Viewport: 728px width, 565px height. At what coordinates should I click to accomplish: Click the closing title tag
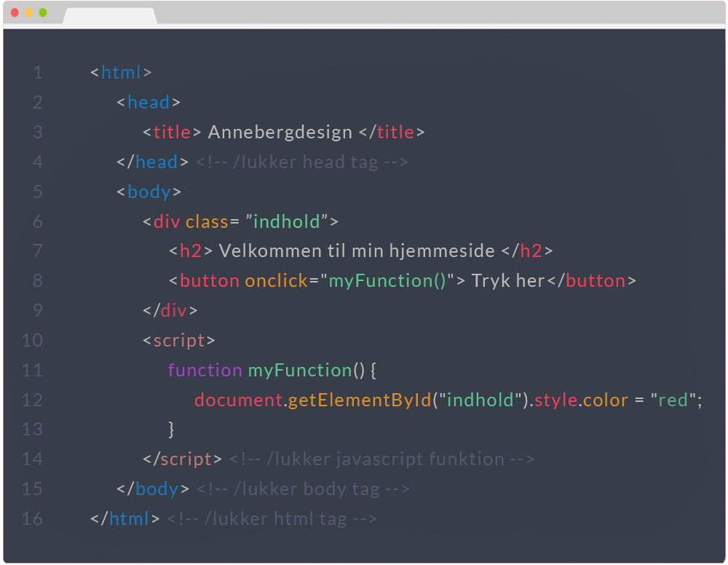(392, 133)
